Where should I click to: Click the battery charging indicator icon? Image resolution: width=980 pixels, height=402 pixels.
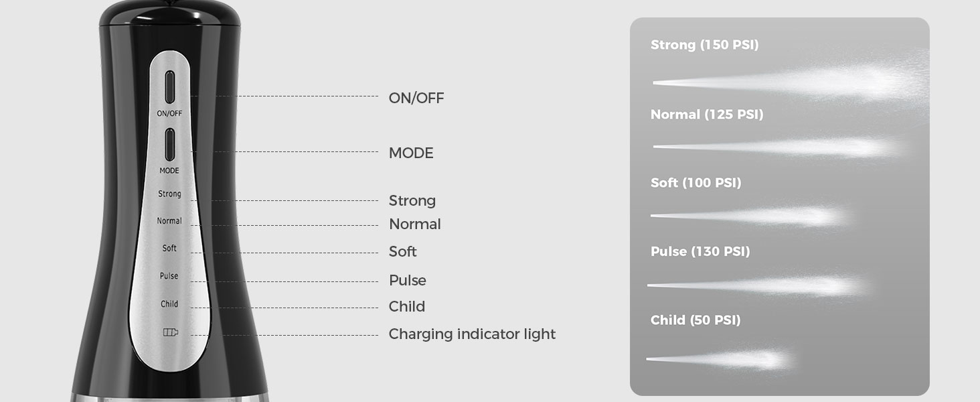pos(171,332)
